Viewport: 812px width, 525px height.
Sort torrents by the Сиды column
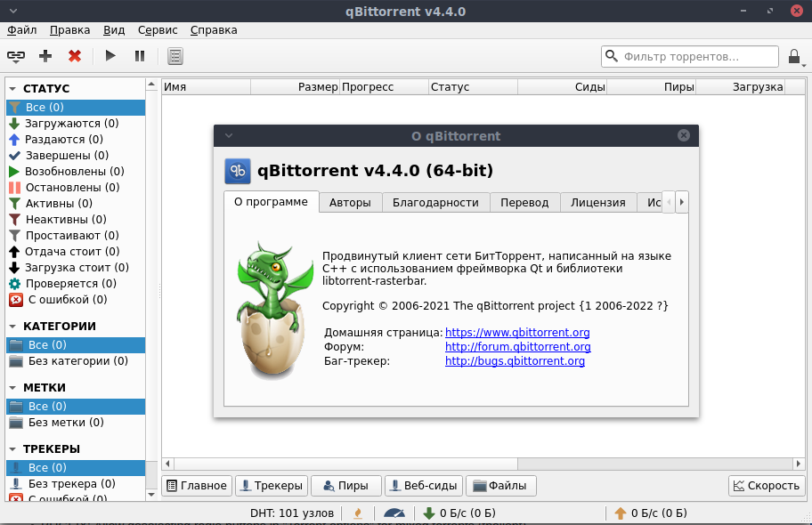point(563,87)
